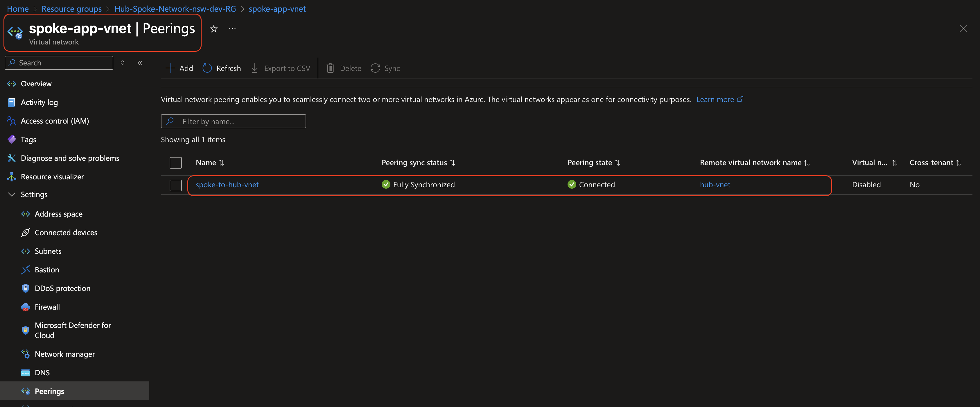
Task: Open the Learn more link about peering
Action: coord(716,99)
